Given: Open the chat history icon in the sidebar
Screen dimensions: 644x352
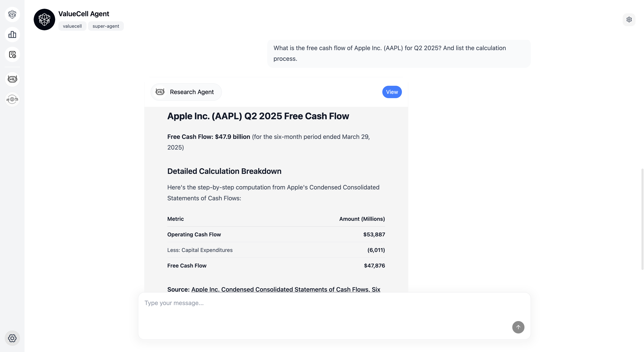Looking at the screenshot, I should click(x=12, y=54).
